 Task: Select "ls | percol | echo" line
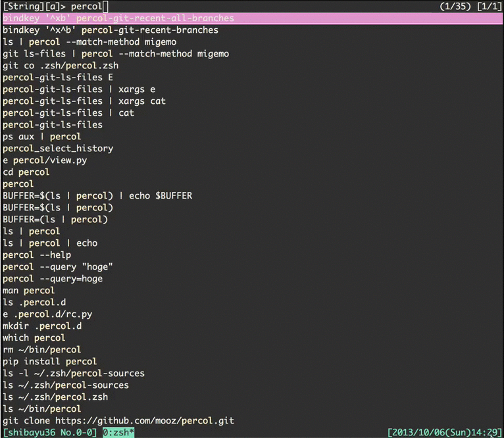click(x=50, y=243)
